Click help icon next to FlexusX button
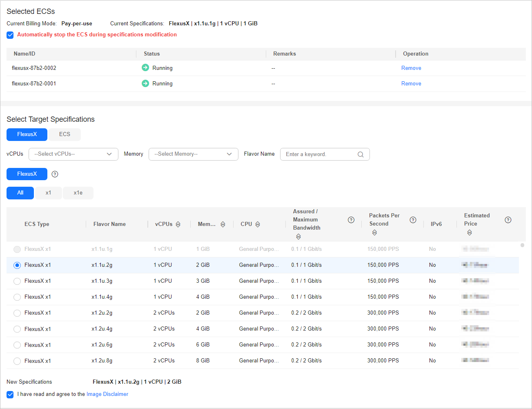532x409 pixels. [55, 174]
